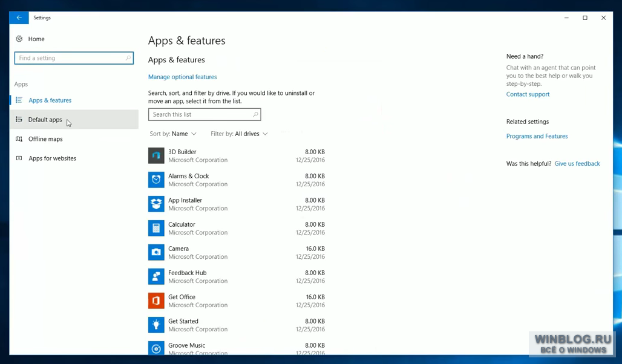Click the Get Office app icon

point(156,301)
